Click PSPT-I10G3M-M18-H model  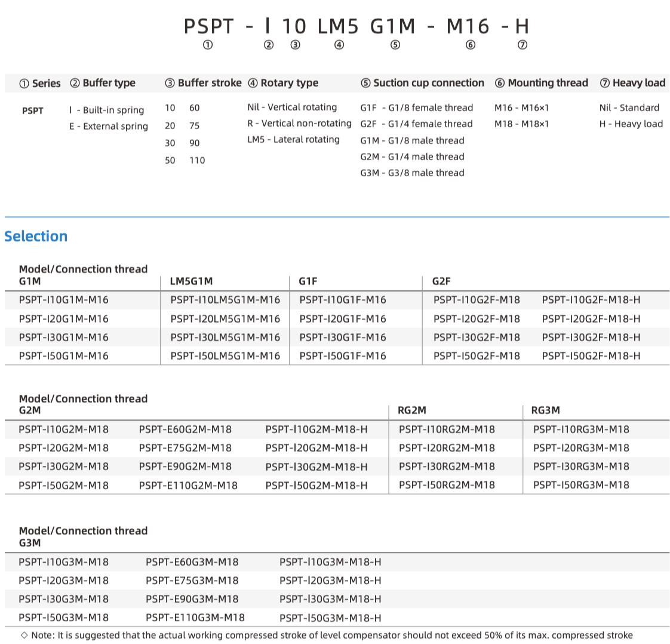[x=330, y=562]
